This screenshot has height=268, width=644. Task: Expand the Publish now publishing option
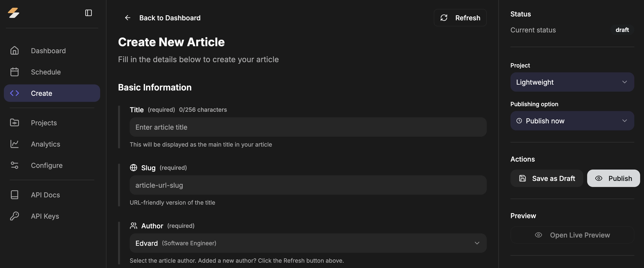(572, 121)
